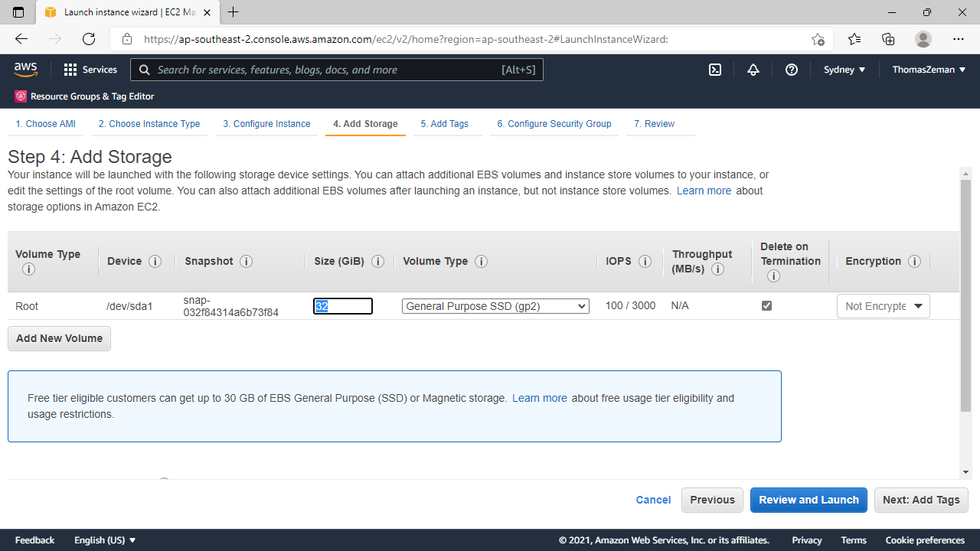This screenshot has width=980, height=551.
Task: Click Next: Add Tags button
Action: click(x=921, y=500)
